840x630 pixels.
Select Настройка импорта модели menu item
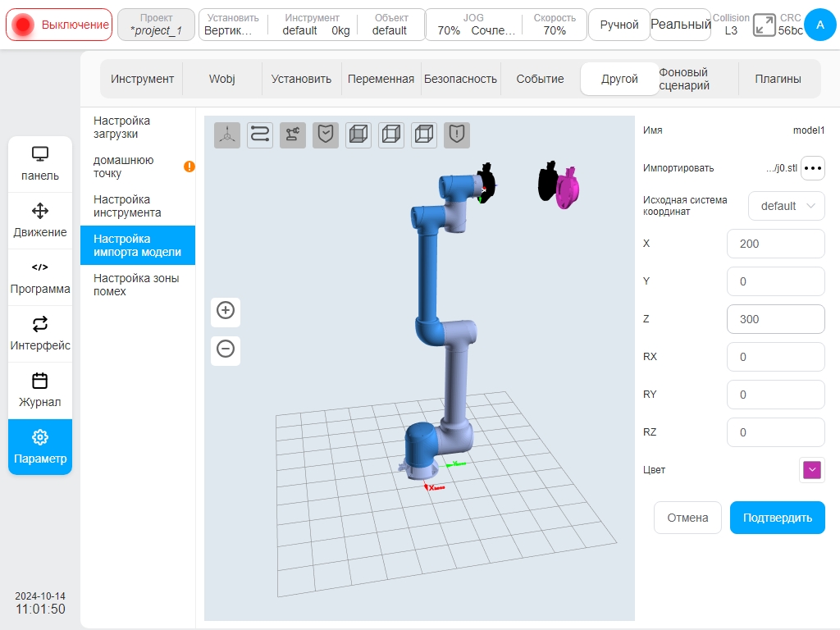(x=138, y=245)
